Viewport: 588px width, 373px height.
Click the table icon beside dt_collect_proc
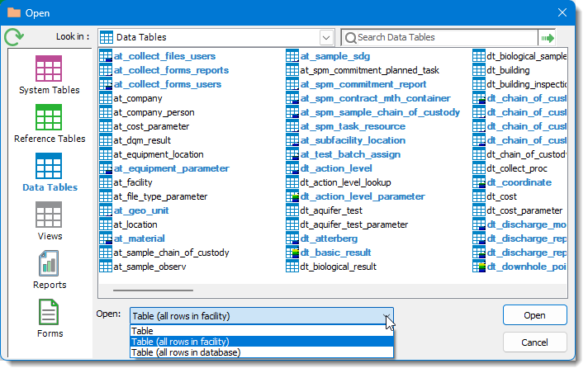479,168
